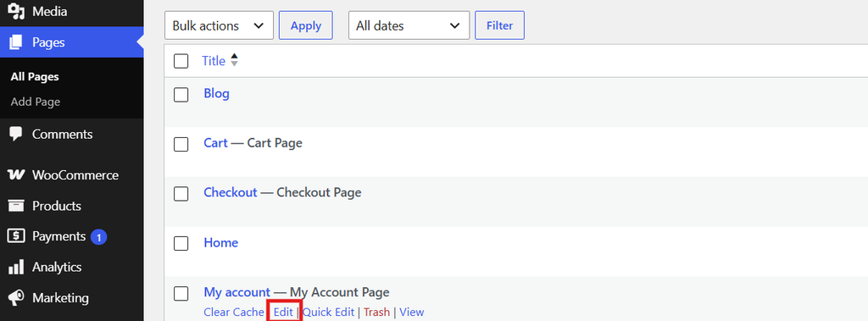Check the Cart page checkbox
This screenshot has width=868, height=321.
click(181, 145)
